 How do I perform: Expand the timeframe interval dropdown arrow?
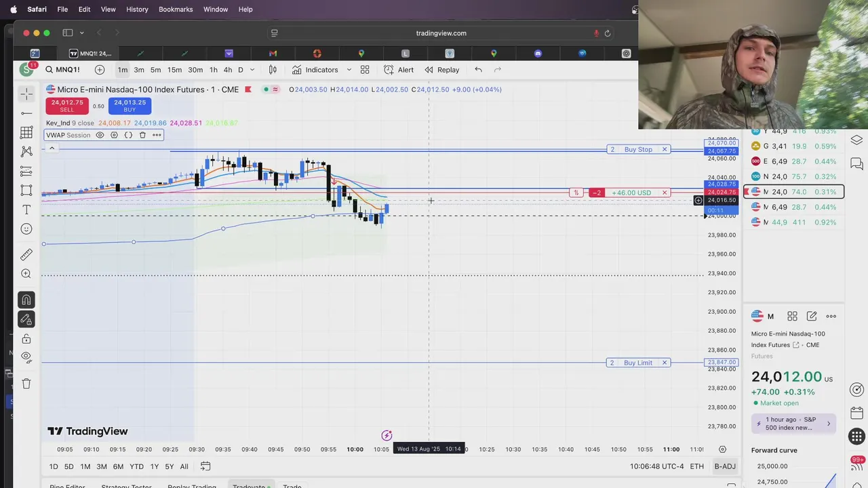[x=252, y=70]
